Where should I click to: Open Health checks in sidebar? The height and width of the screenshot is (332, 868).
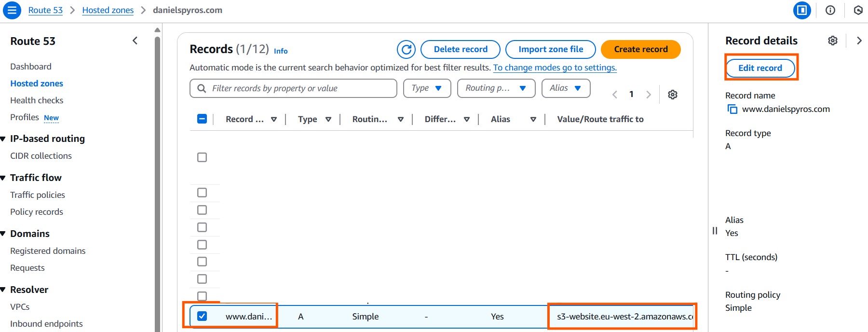pos(37,100)
